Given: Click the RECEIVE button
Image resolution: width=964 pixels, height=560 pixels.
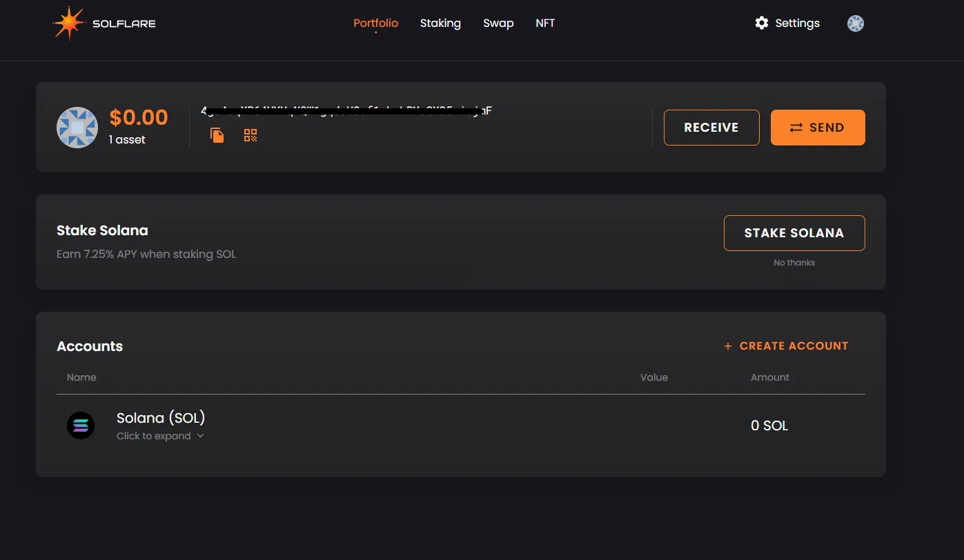Looking at the screenshot, I should pos(711,128).
